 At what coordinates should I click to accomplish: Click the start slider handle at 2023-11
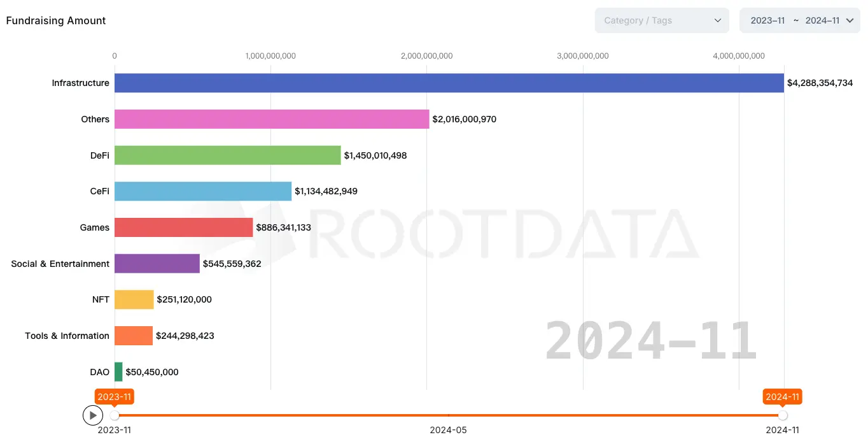(x=115, y=415)
